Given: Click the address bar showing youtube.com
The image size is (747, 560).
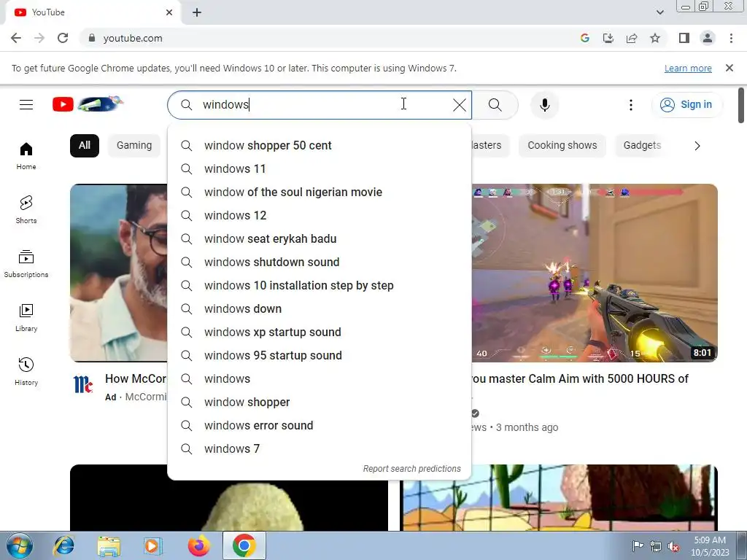Looking at the screenshot, I should (x=329, y=38).
